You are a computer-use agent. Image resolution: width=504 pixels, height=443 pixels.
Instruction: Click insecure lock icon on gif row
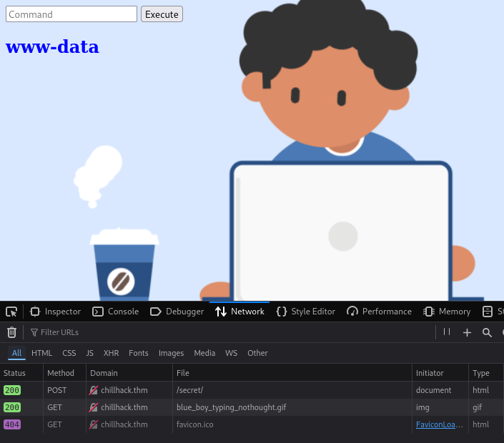click(94, 407)
